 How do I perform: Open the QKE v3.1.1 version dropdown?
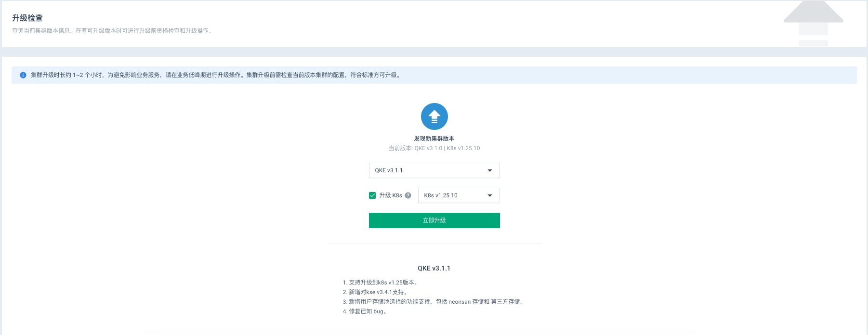click(434, 170)
